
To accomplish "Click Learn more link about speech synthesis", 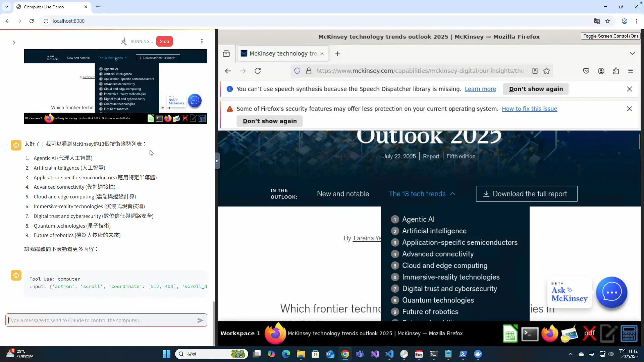I will click(x=480, y=89).
